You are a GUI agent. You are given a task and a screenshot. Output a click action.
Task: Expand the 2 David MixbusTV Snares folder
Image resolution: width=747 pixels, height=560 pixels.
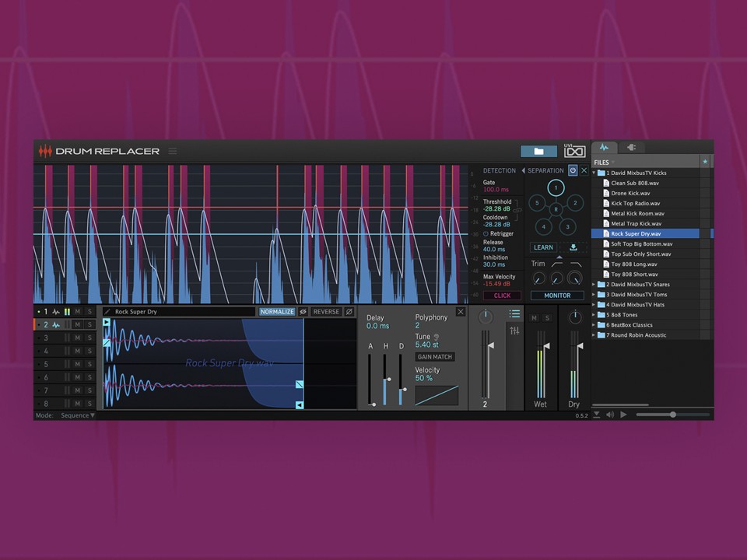[x=594, y=285]
